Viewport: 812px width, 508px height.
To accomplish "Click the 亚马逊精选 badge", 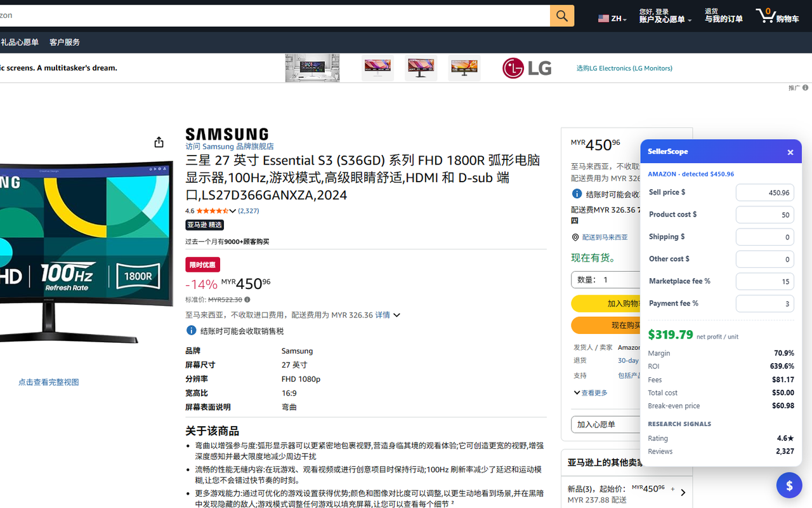I will 204,225.
